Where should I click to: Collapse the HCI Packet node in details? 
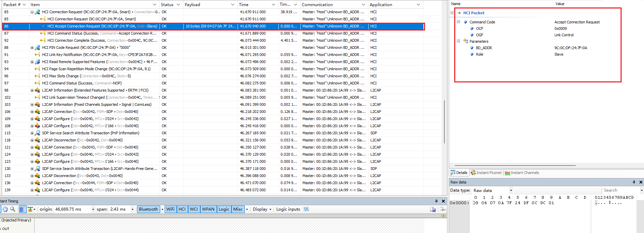452,13
